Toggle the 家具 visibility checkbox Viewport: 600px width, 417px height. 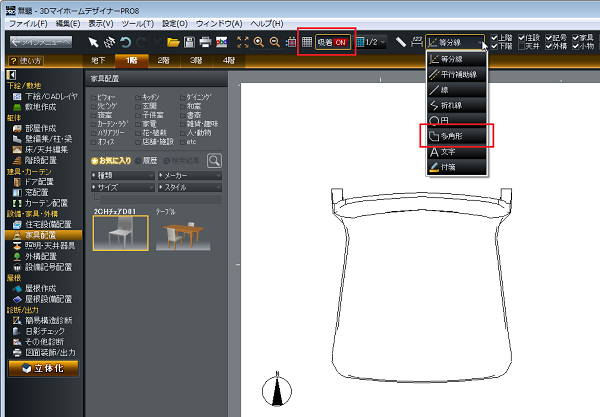[x=576, y=38]
